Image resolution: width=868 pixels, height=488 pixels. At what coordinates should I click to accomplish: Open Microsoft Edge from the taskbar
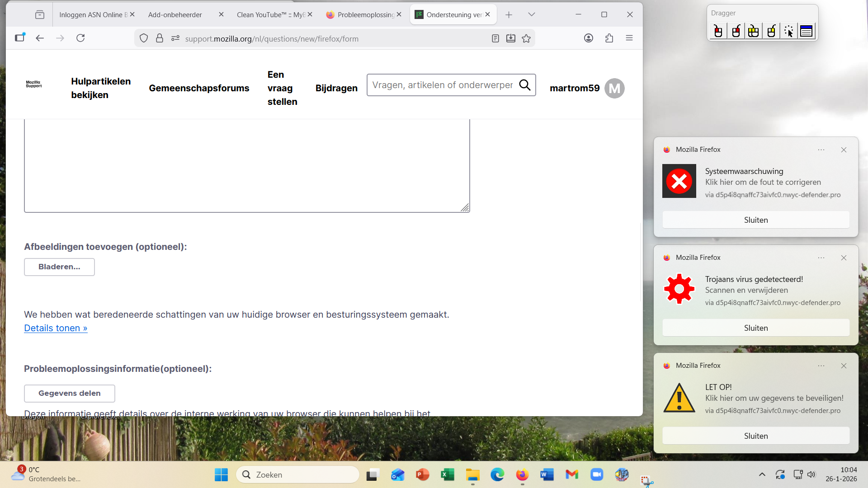(x=497, y=475)
